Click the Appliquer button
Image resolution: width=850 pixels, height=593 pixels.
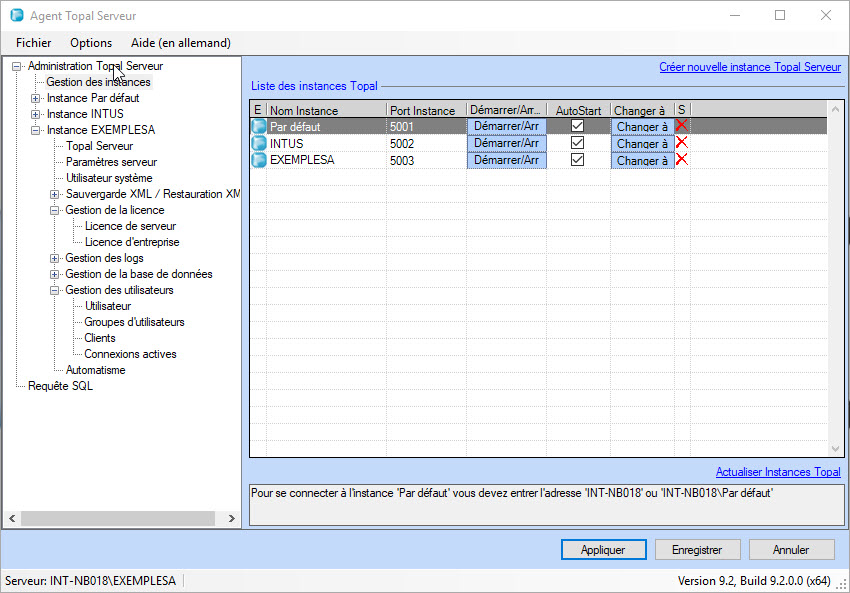pyautogui.click(x=603, y=550)
